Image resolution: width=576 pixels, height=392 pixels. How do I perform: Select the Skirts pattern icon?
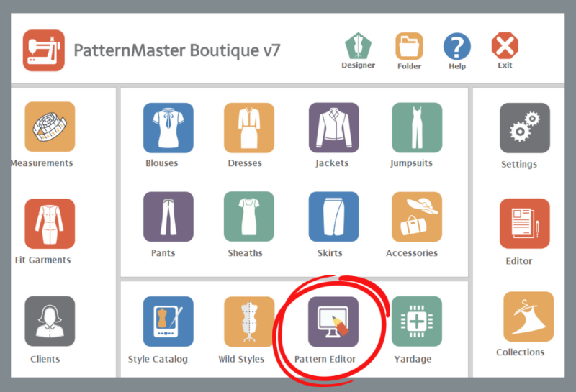coord(334,216)
